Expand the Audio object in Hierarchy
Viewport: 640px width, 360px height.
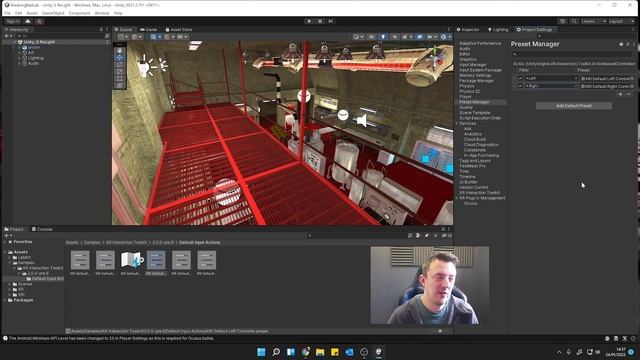(x=19, y=63)
